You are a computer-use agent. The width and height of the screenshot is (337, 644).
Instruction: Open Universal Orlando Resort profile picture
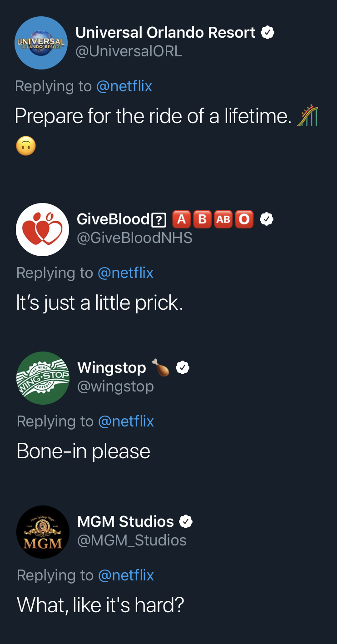(x=41, y=43)
